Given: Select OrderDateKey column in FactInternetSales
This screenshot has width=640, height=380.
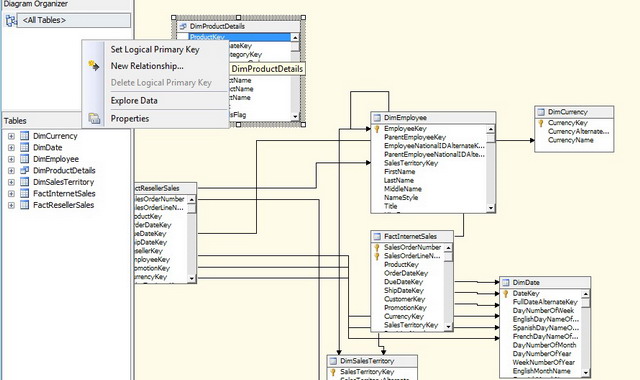Looking at the screenshot, I should click(406, 273).
